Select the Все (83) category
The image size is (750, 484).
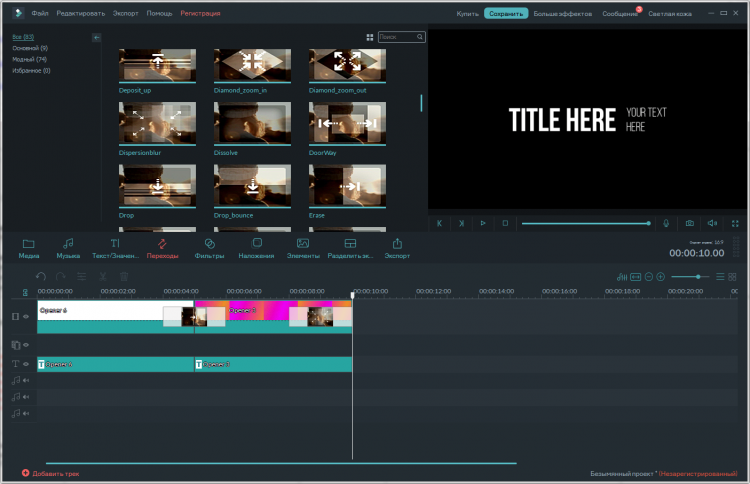(x=23, y=37)
